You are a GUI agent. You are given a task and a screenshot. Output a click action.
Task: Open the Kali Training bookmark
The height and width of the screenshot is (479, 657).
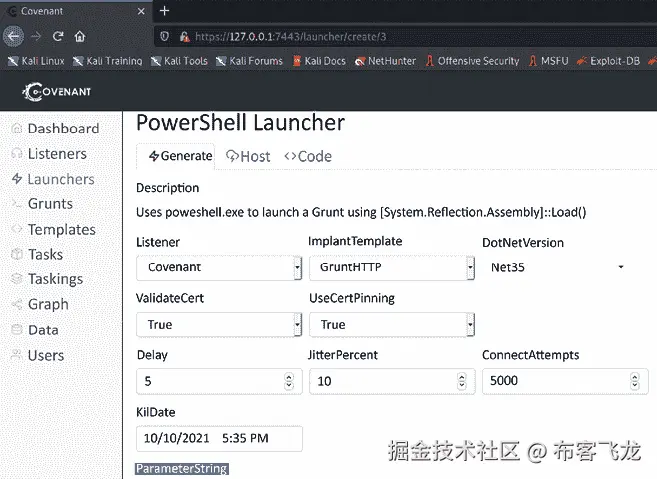(x=108, y=61)
